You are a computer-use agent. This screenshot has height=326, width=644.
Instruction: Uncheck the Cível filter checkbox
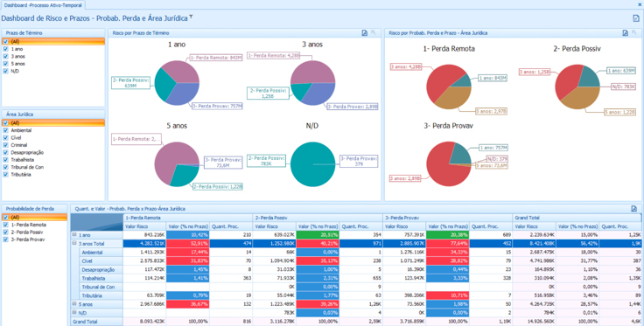(x=6, y=138)
